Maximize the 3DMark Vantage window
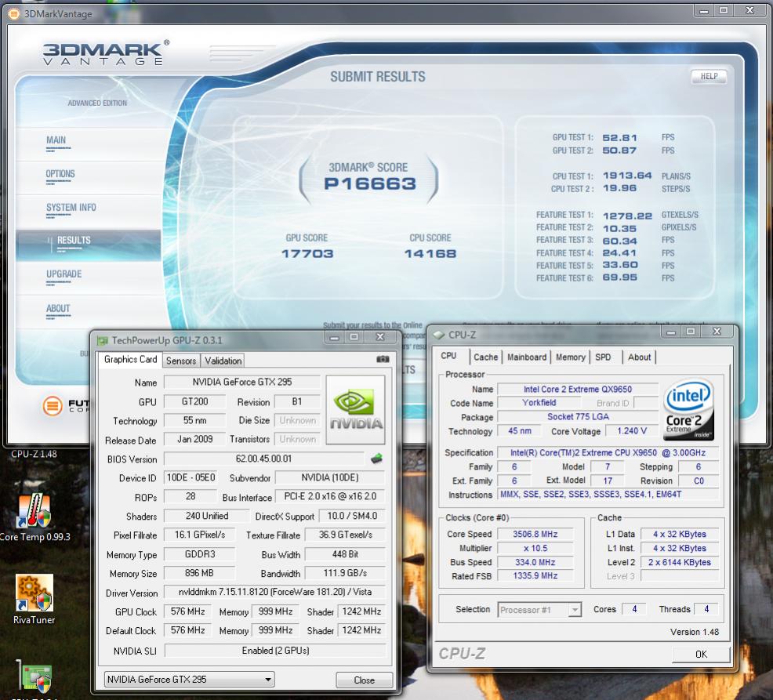Viewport: 773px width, 700px height. pyautogui.click(x=723, y=11)
